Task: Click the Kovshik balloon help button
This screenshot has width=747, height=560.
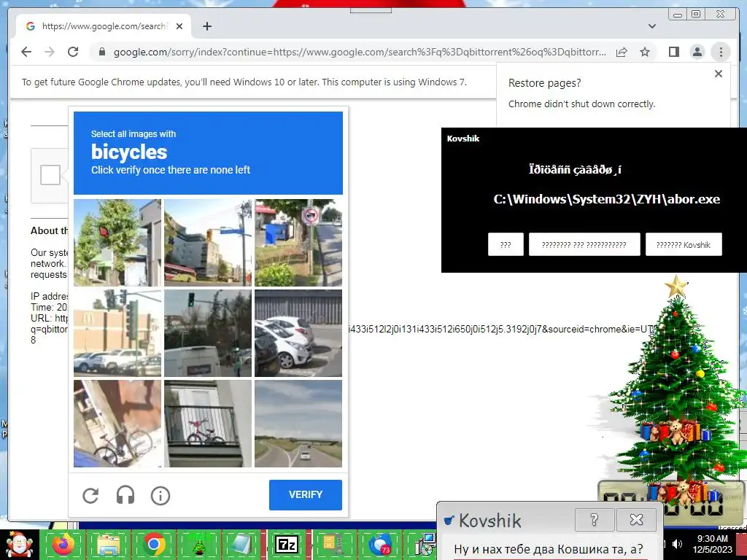Action: pos(594,519)
